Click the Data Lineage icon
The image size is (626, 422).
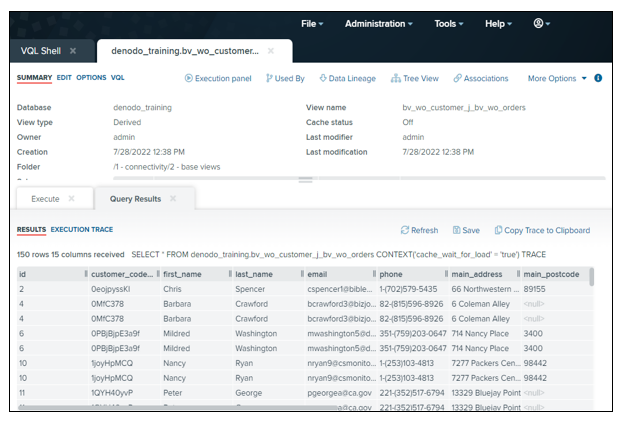(x=323, y=78)
